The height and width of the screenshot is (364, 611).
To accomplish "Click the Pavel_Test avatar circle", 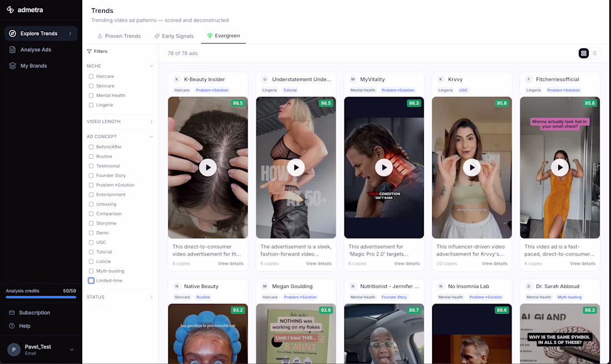I will pyautogui.click(x=14, y=350).
